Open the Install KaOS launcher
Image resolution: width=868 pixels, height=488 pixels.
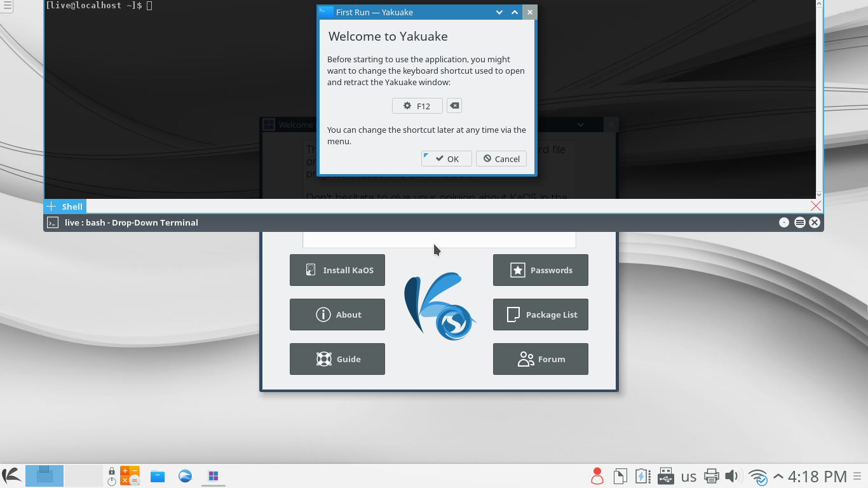coord(337,270)
